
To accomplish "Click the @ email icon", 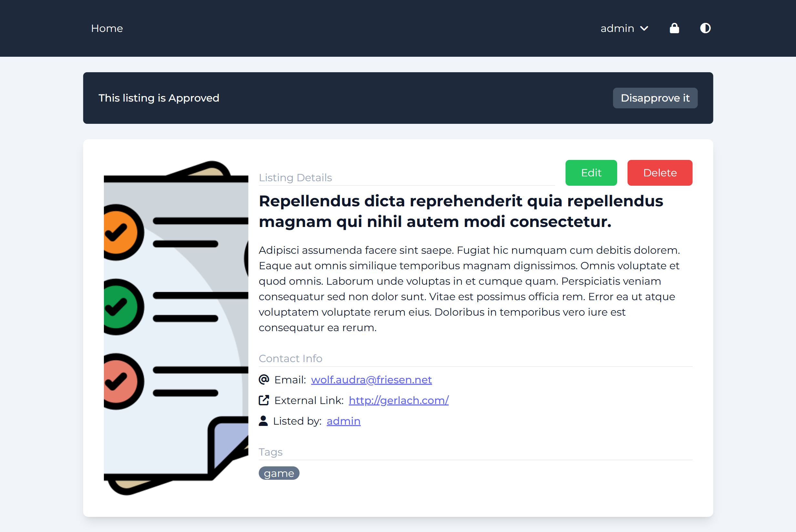I will [x=264, y=379].
